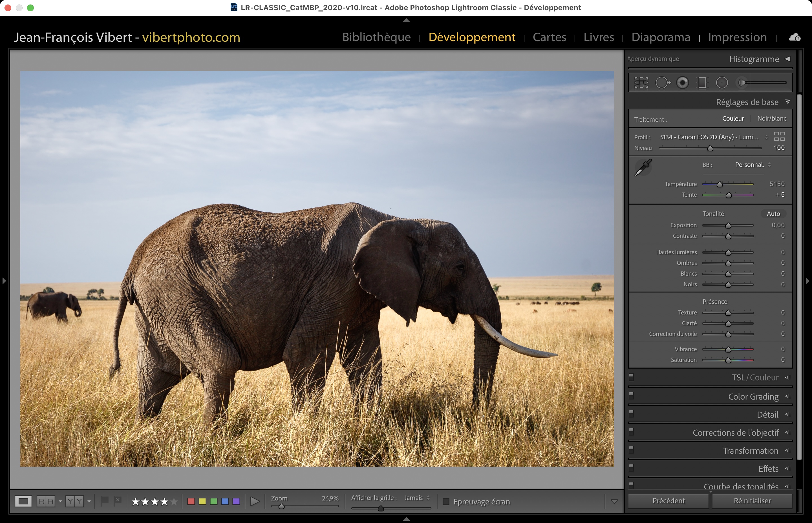Select the Graduated filter tool
This screenshot has width=812, height=523.
702,83
